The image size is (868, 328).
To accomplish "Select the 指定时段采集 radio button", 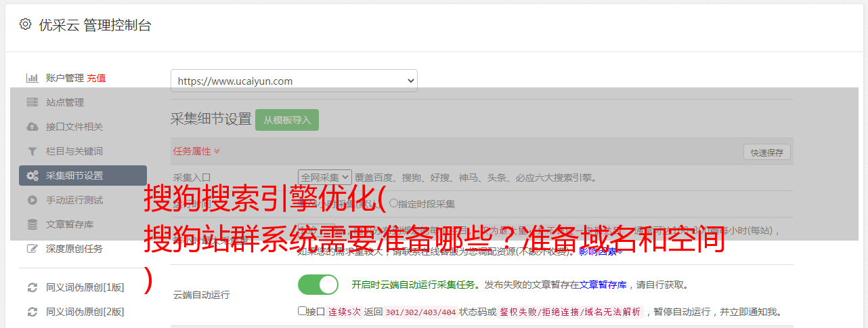I will [393, 203].
